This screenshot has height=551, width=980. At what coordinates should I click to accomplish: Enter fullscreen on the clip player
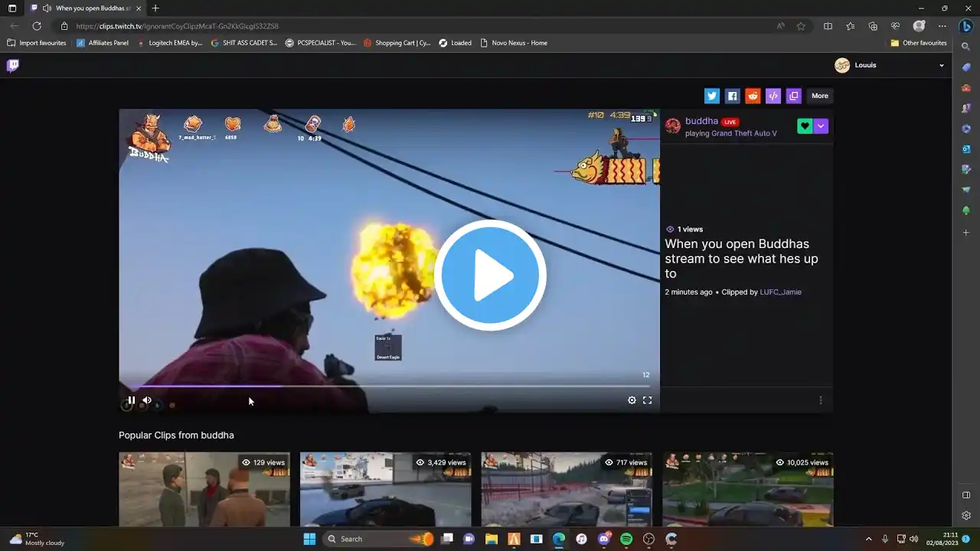tap(648, 400)
